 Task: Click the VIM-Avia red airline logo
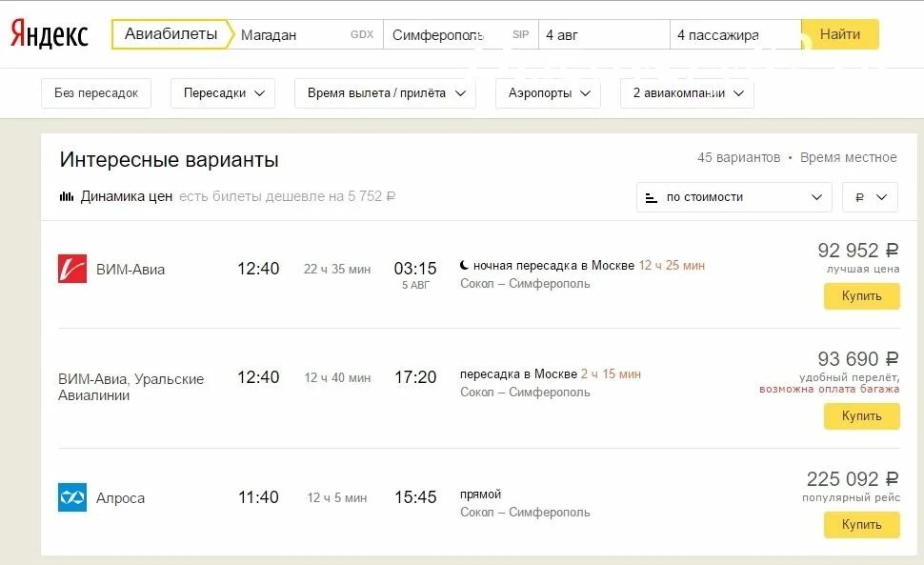click(72, 269)
